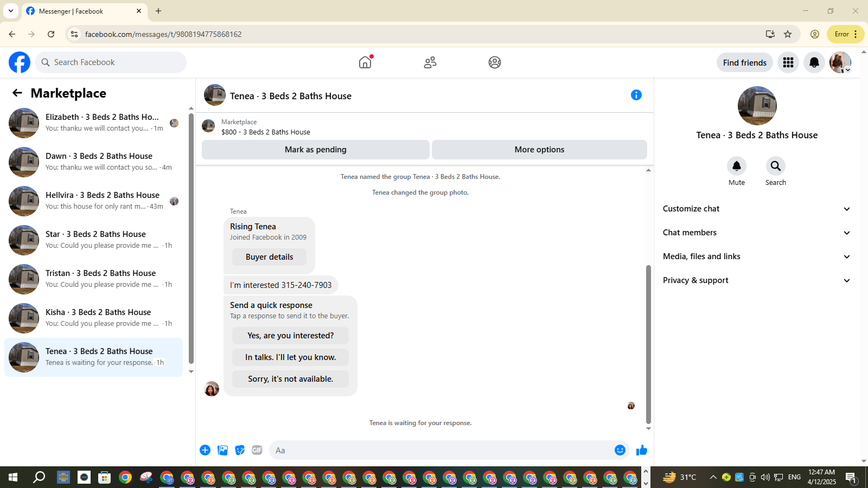Select Tenea 3 Beds 2 Baths House conversation
This screenshot has height=488, width=868.
coord(93,357)
